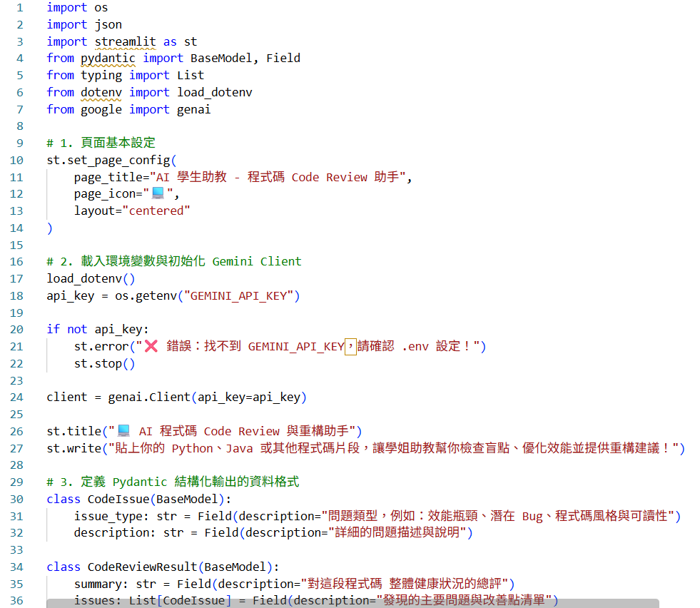Screen dimensions: 700x608
Task: Click the red cross emoji in st.error
Action: click(x=151, y=346)
